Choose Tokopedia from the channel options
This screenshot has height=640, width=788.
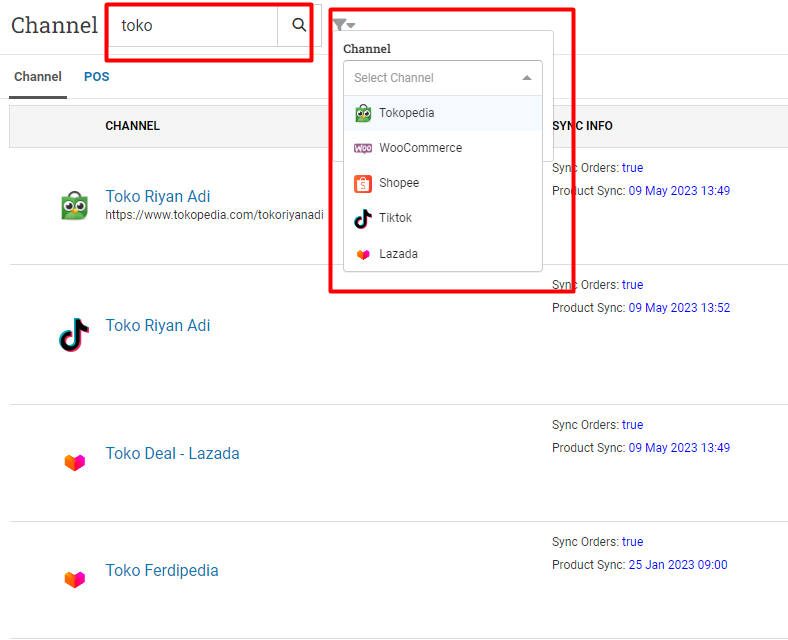(x=443, y=113)
